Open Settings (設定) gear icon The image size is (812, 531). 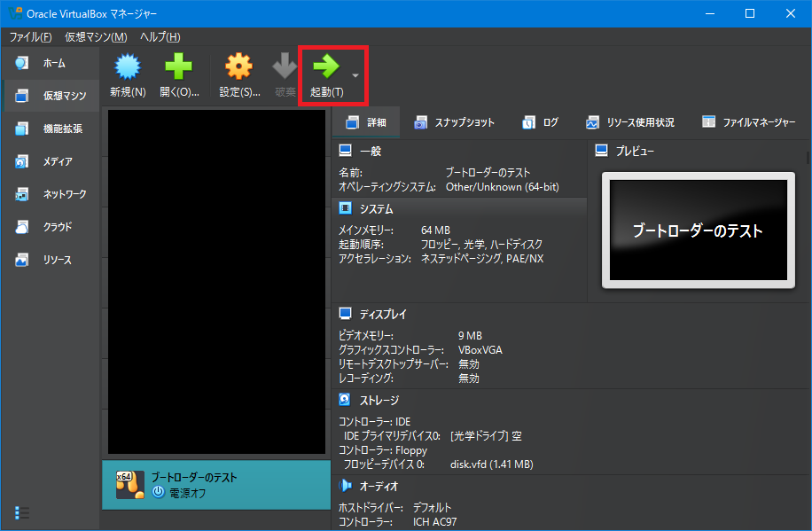238,66
